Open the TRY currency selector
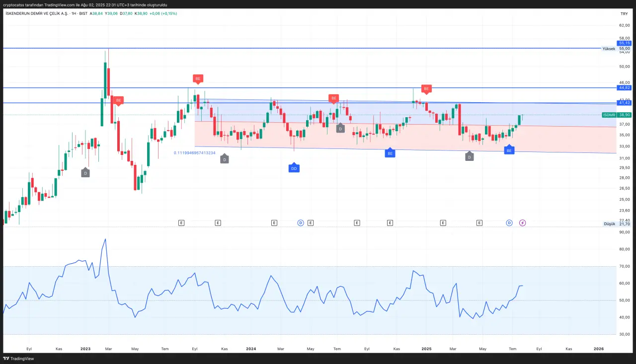 (624, 13)
